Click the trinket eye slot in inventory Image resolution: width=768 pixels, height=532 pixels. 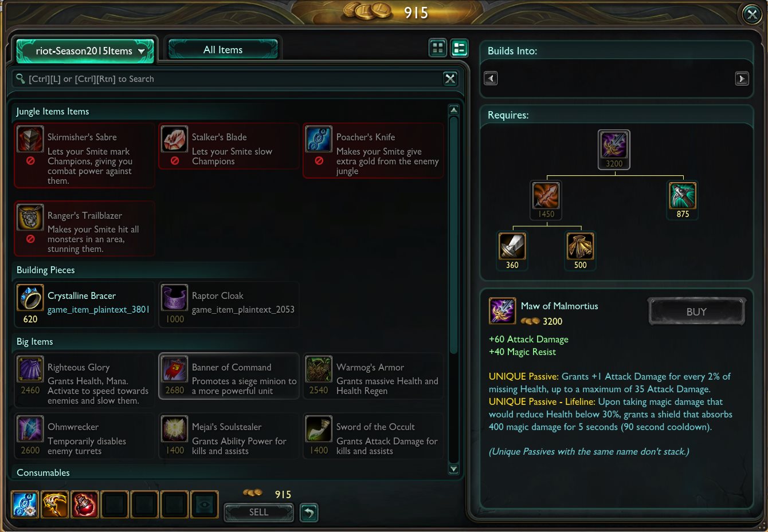(x=204, y=505)
